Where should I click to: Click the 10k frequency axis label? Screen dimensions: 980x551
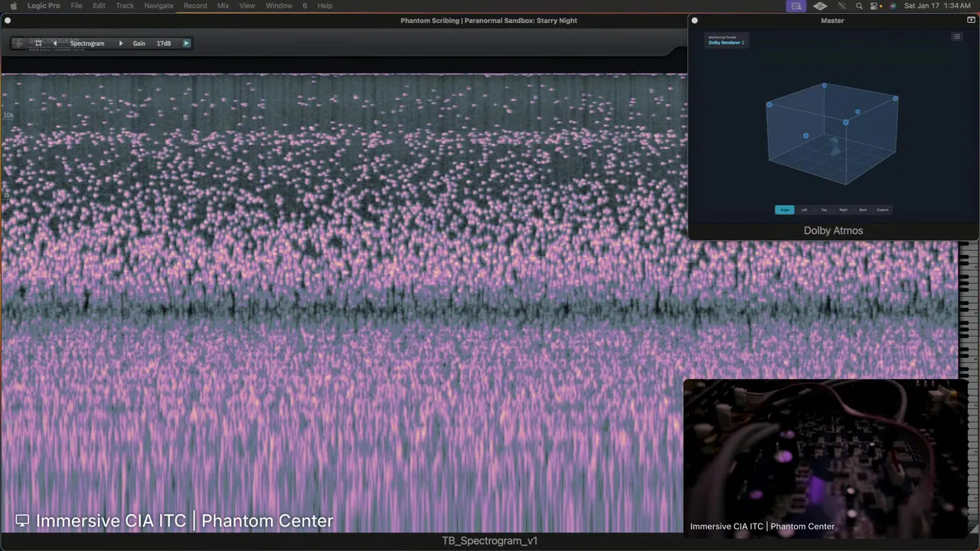tap(8, 116)
